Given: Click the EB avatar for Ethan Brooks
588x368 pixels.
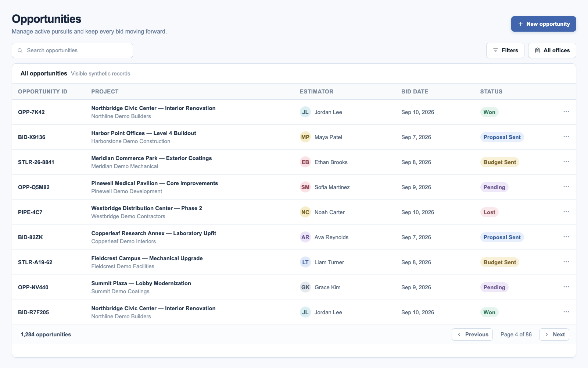Looking at the screenshot, I should tap(305, 162).
